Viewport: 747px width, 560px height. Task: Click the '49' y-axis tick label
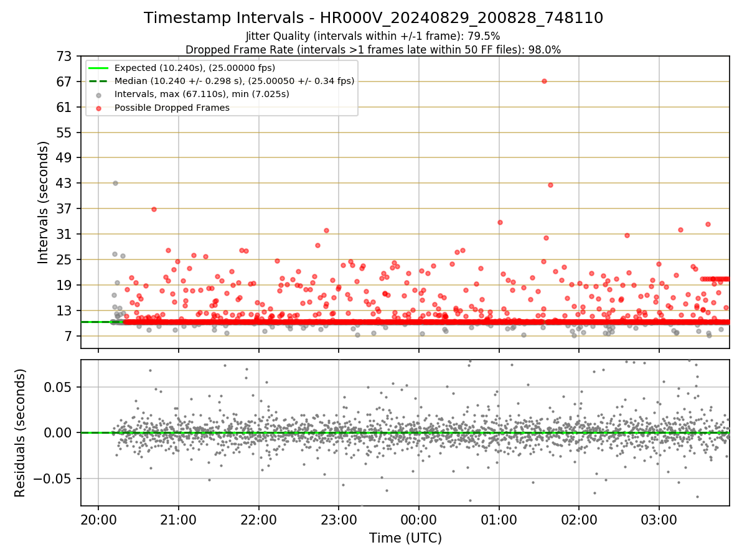[x=65, y=158]
